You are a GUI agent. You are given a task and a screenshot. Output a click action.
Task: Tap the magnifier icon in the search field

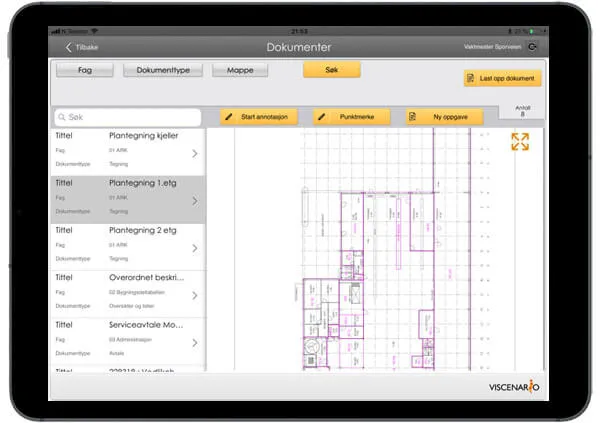click(62, 117)
